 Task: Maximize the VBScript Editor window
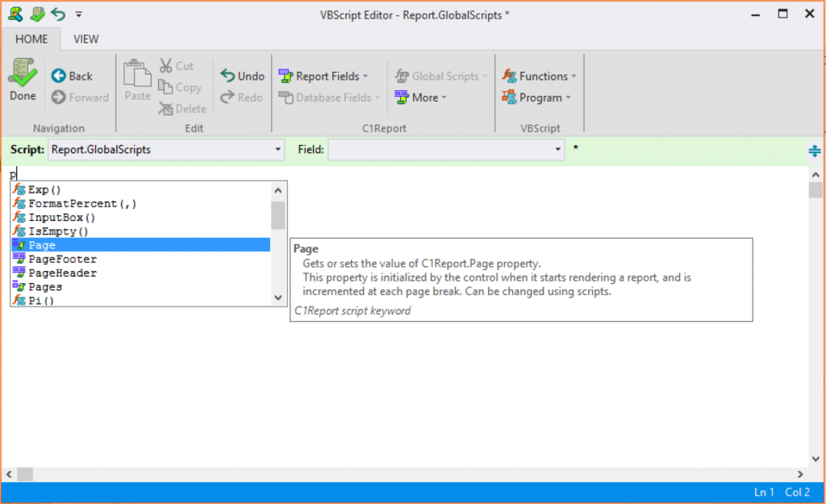(x=782, y=15)
